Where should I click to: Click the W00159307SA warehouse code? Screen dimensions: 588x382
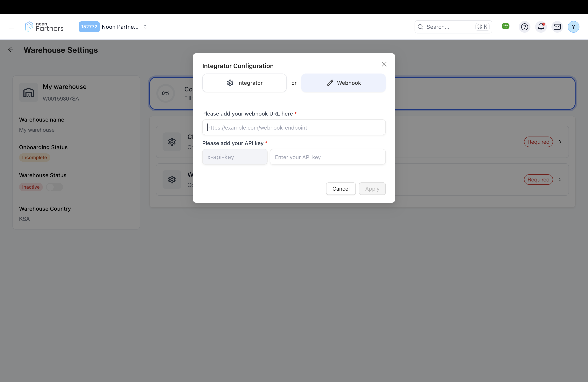(61, 99)
